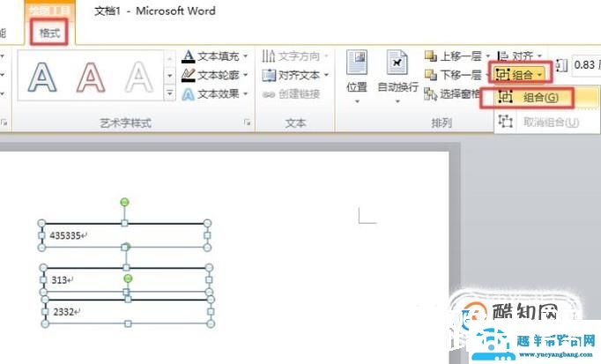Open the 文本轮廓 dropdown arrow
The image size is (601, 364).
[x=245, y=75]
